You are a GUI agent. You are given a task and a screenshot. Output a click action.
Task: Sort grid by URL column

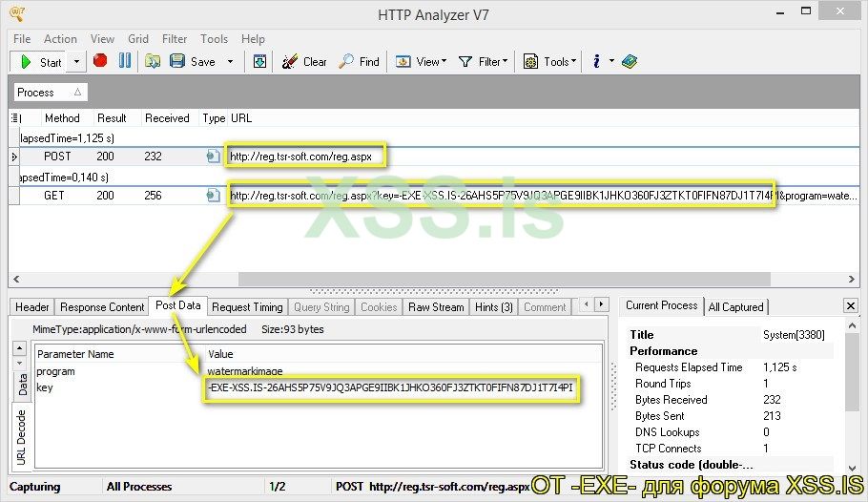point(241,118)
